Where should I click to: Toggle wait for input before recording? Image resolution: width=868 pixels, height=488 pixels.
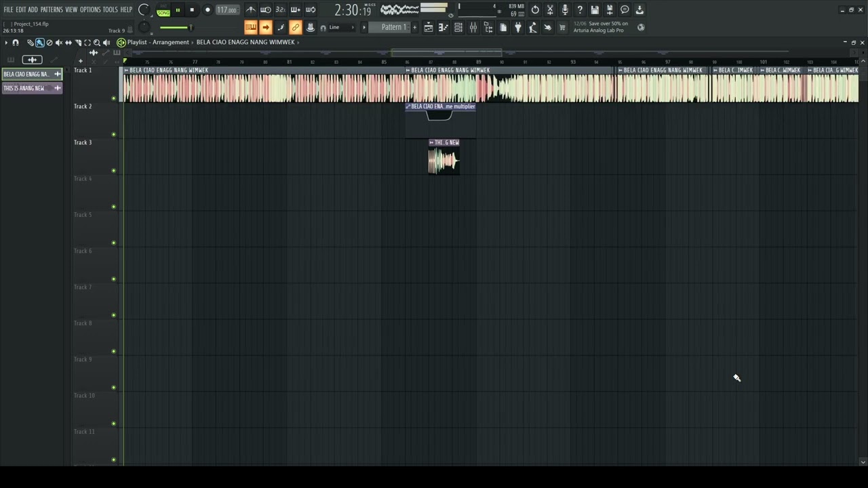pyautogui.click(x=266, y=9)
